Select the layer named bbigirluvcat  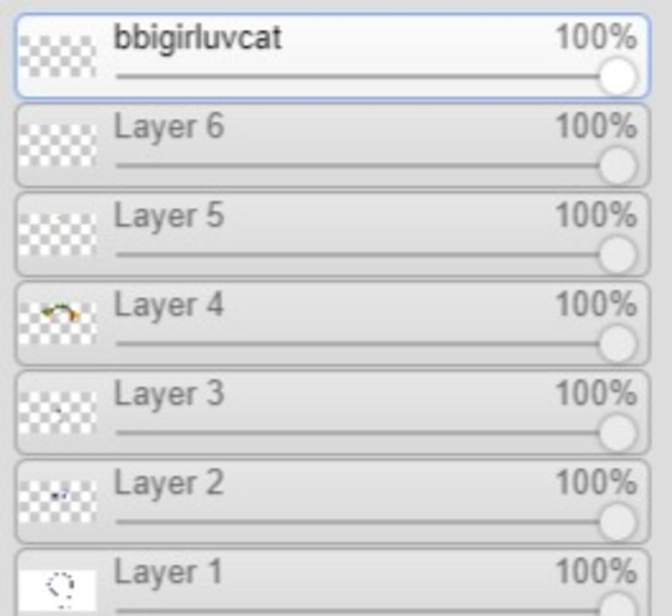pyautogui.click(x=198, y=37)
